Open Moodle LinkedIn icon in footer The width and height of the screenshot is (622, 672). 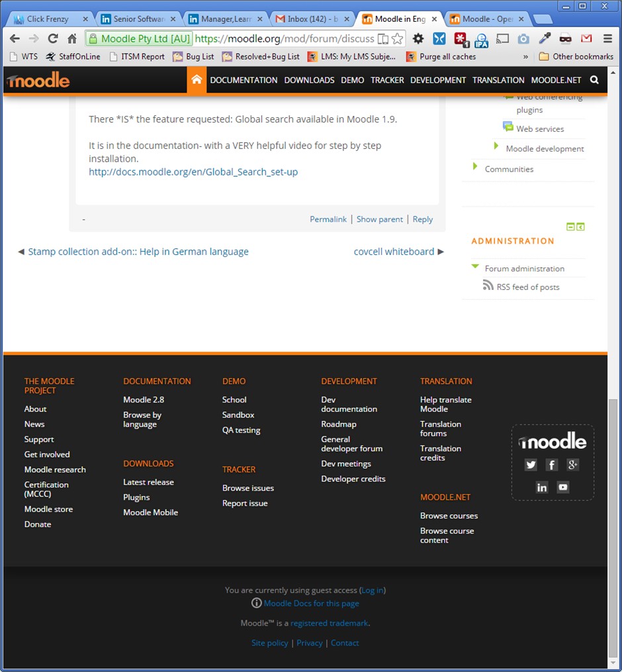coord(541,487)
